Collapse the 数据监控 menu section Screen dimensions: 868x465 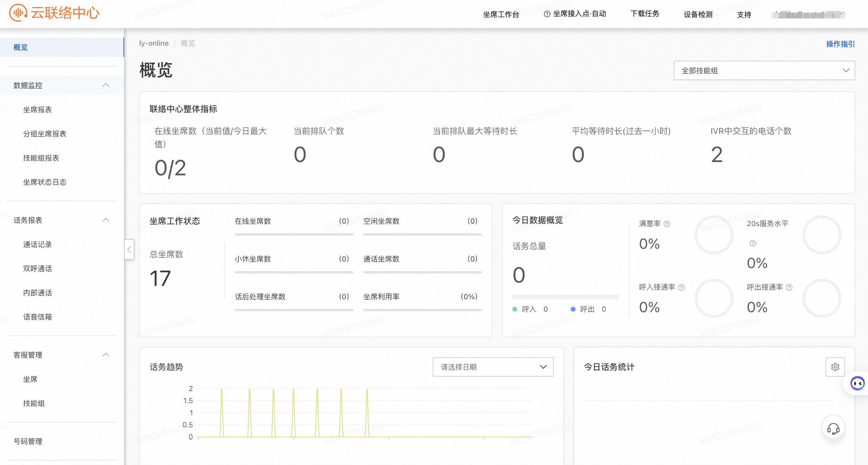[106, 85]
